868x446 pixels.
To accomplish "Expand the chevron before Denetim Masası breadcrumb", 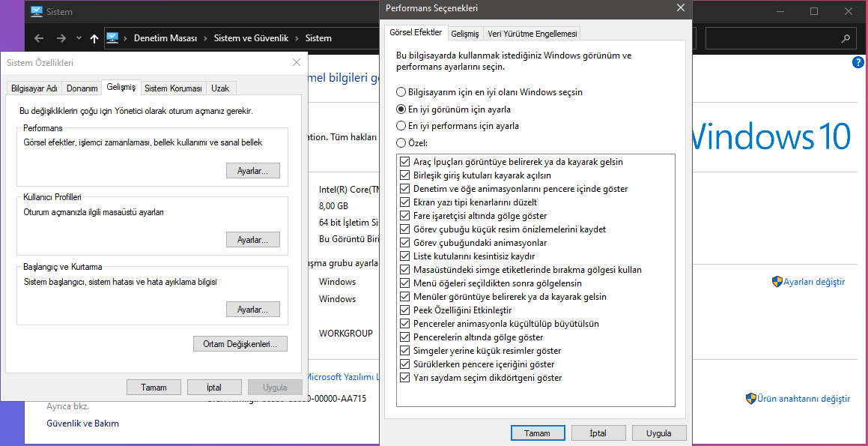I will pos(126,38).
